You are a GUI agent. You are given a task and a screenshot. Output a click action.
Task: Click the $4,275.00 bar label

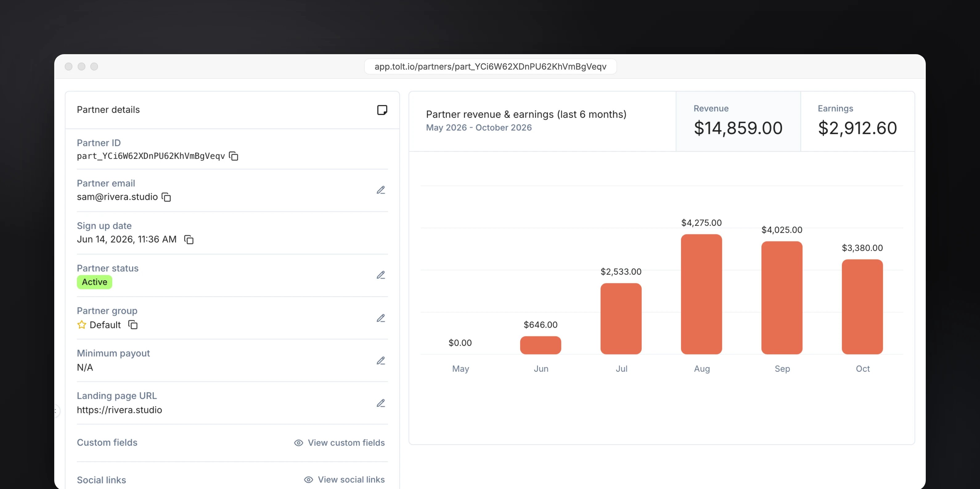(x=701, y=223)
